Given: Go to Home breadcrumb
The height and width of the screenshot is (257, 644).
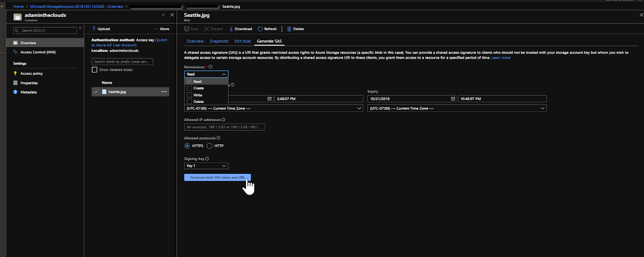Looking at the screenshot, I should click(18, 6).
